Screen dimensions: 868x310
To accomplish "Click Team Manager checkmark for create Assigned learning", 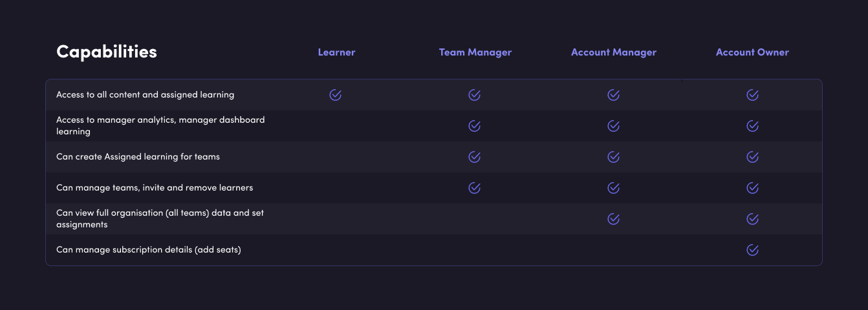I will (474, 157).
